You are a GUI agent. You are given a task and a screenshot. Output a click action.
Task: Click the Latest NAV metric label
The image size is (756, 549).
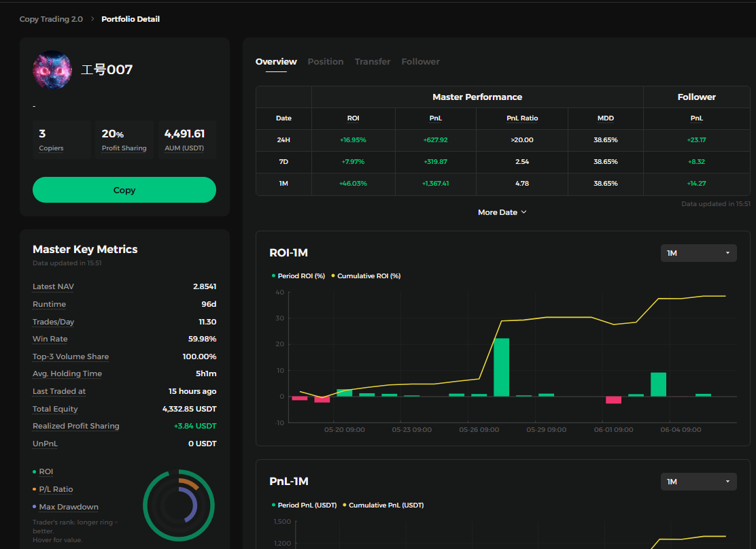coord(53,286)
